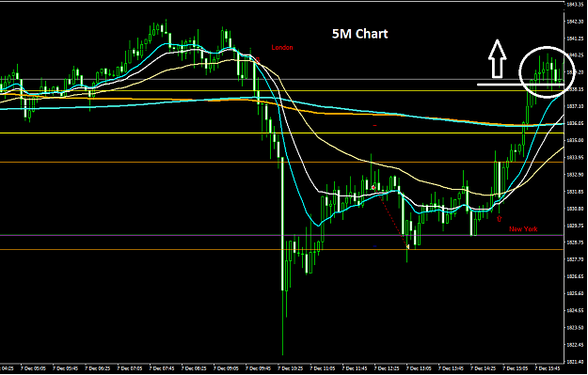
Task: Click the red London session label
Action: (x=282, y=48)
